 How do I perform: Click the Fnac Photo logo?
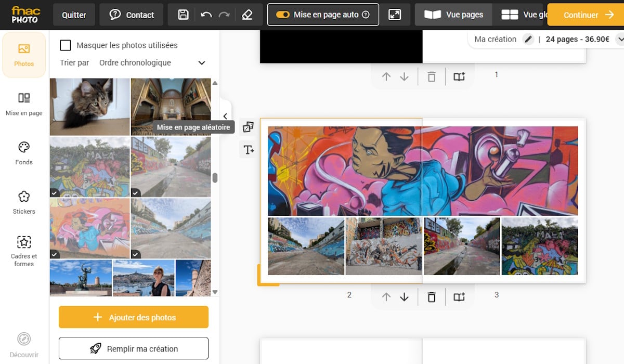pos(25,15)
